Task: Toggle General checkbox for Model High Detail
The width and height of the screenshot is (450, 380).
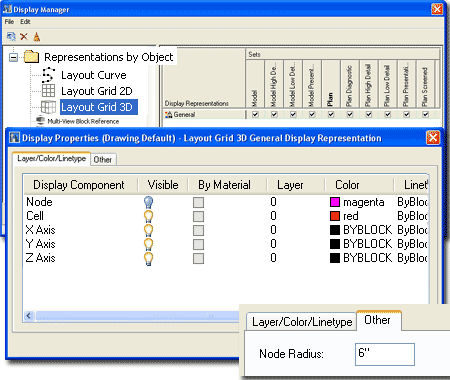Action: pos(274,114)
